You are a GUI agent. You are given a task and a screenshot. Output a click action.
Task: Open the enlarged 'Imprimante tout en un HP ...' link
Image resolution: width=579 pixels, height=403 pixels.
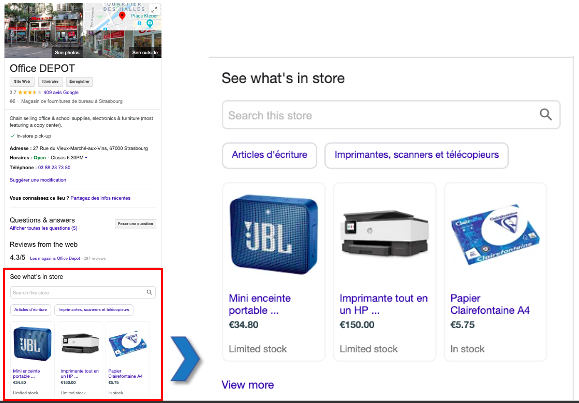tap(384, 304)
